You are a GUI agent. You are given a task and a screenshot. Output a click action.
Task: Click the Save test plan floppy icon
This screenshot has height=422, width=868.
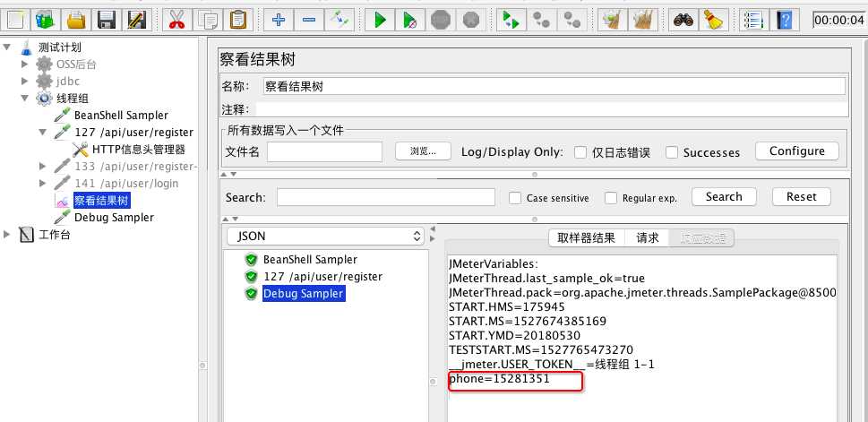pyautogui.click(x=107, y=19)
